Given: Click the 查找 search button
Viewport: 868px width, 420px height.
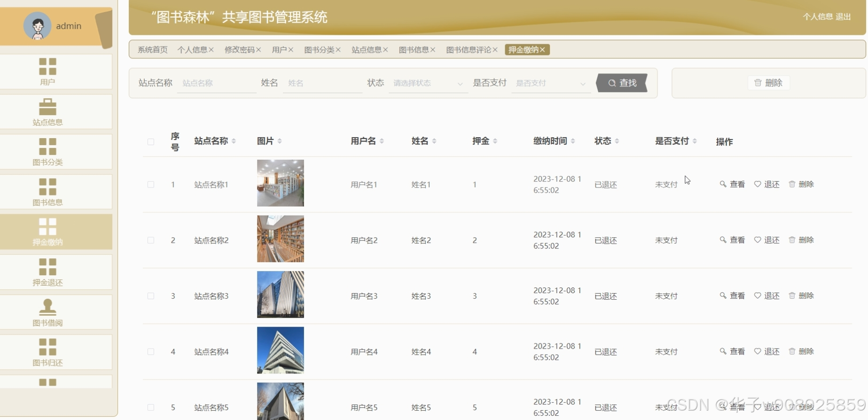Looking at the screenshot, I should (x=622, y=83).
